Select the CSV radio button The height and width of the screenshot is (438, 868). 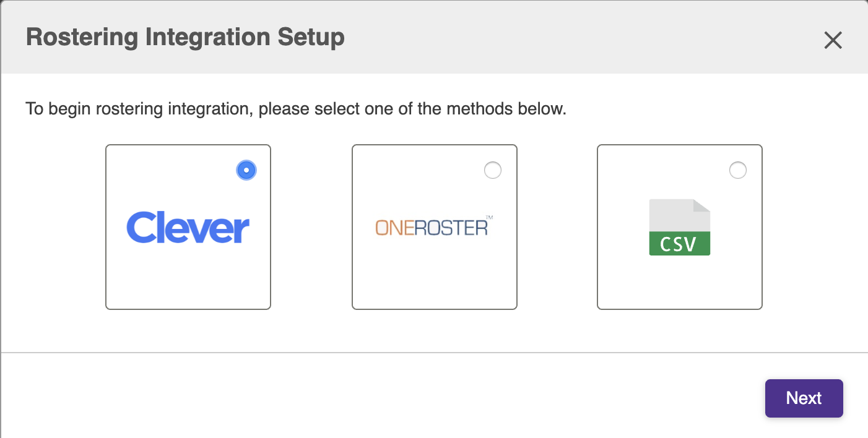pos(738,170)
